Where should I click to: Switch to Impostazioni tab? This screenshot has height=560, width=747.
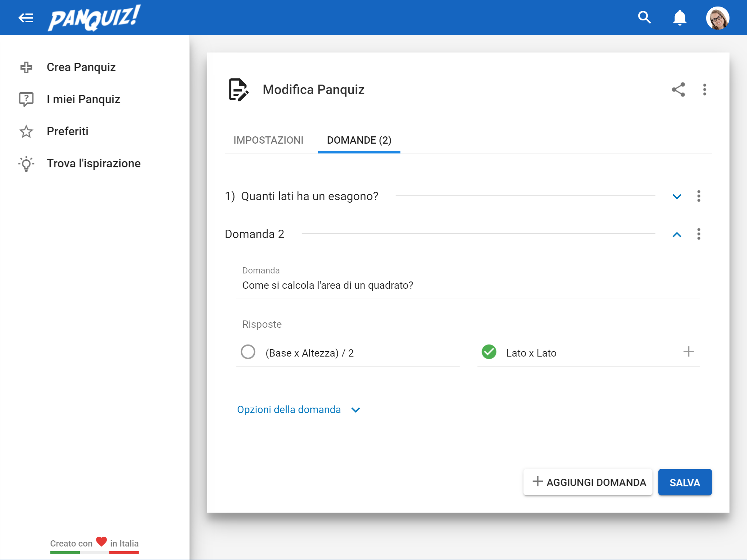click(268, 140)
